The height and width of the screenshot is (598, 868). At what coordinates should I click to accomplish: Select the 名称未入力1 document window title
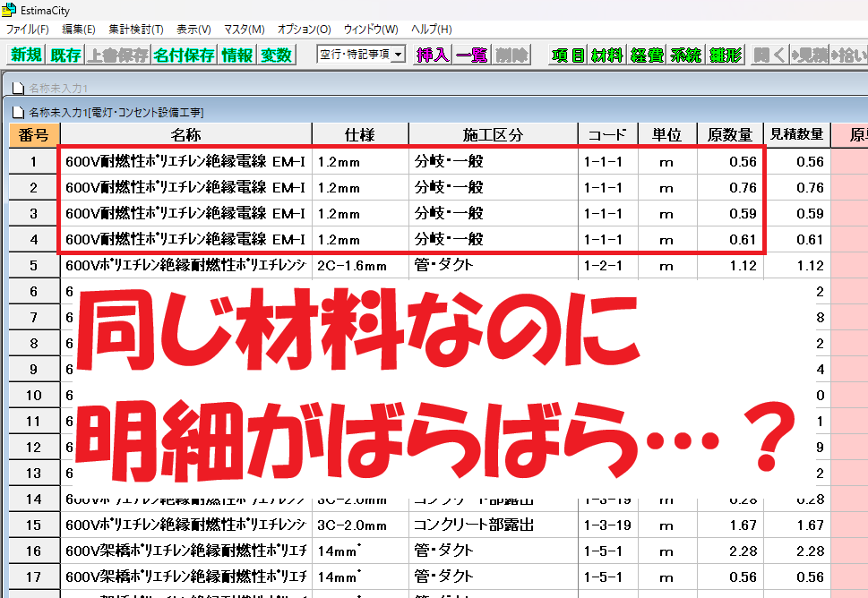coord(59,88)
